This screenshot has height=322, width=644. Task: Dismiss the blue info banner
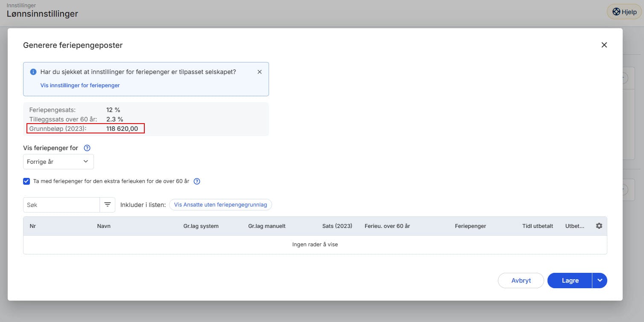pos(259,72)
